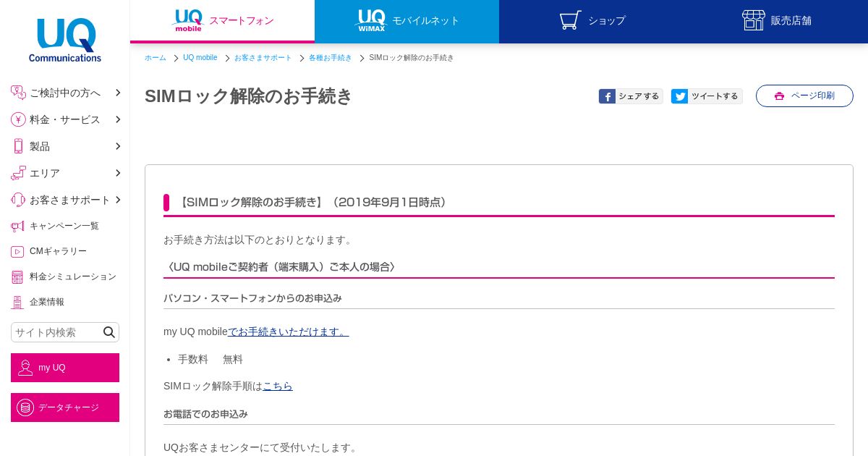Click the UQ WiMAX logo in top tab
This screenshot has height=456, width=868.
click(x=370, y=20)
